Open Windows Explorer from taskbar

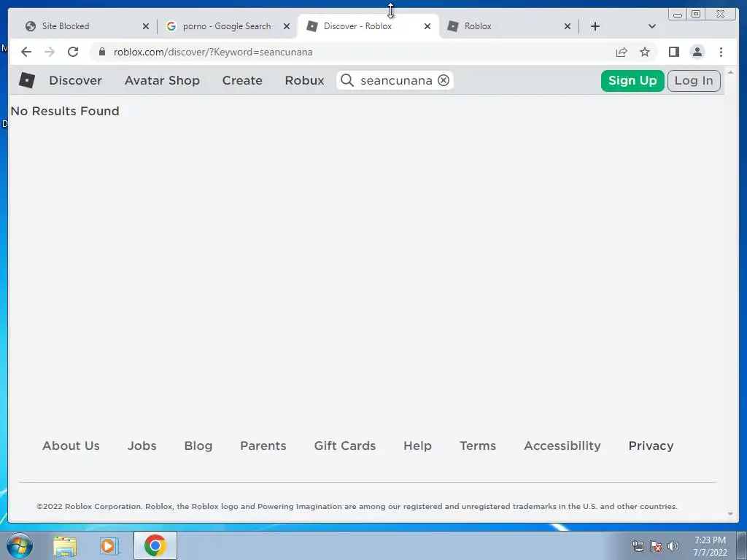click(65, 545)
